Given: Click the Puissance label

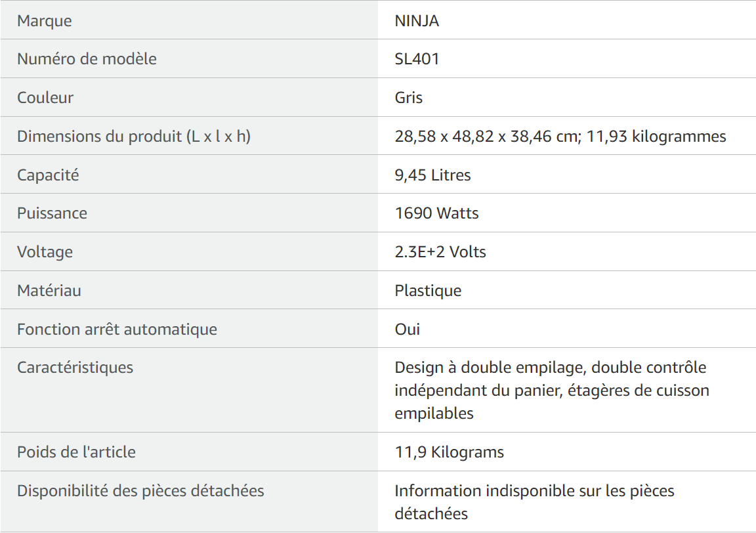Looking at the screenshot, I should click(x=52, y=213).
